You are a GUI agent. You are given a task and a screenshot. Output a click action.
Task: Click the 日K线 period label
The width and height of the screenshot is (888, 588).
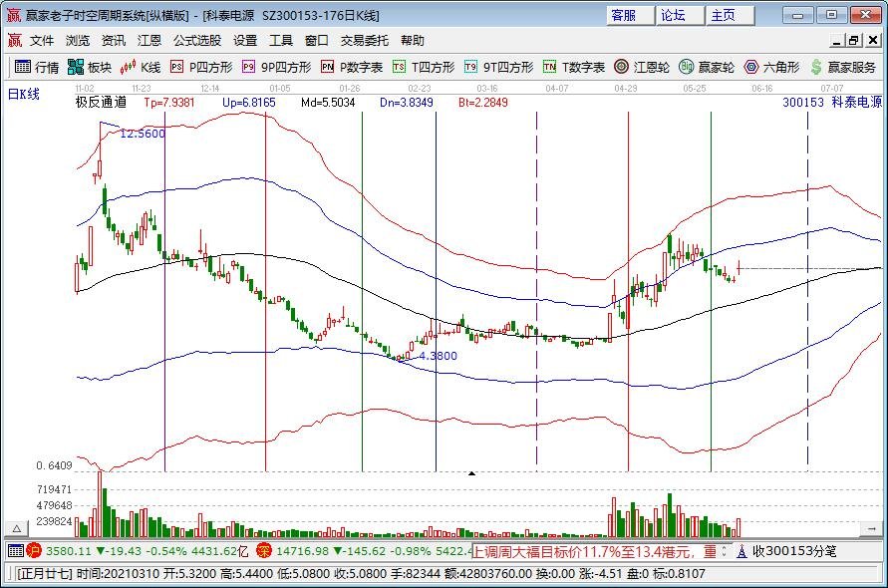pyautogui.click(x=23, y=94)
